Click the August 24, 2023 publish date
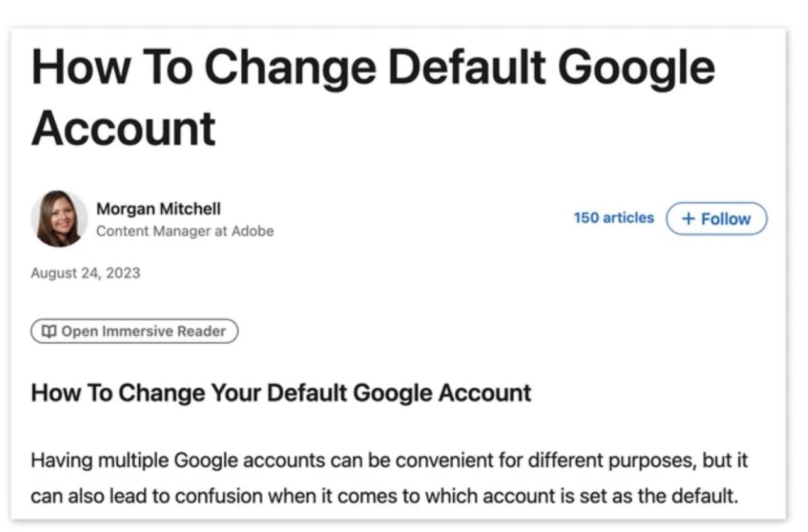Screen dimensions: 808x532 click(x=85, y=273)
